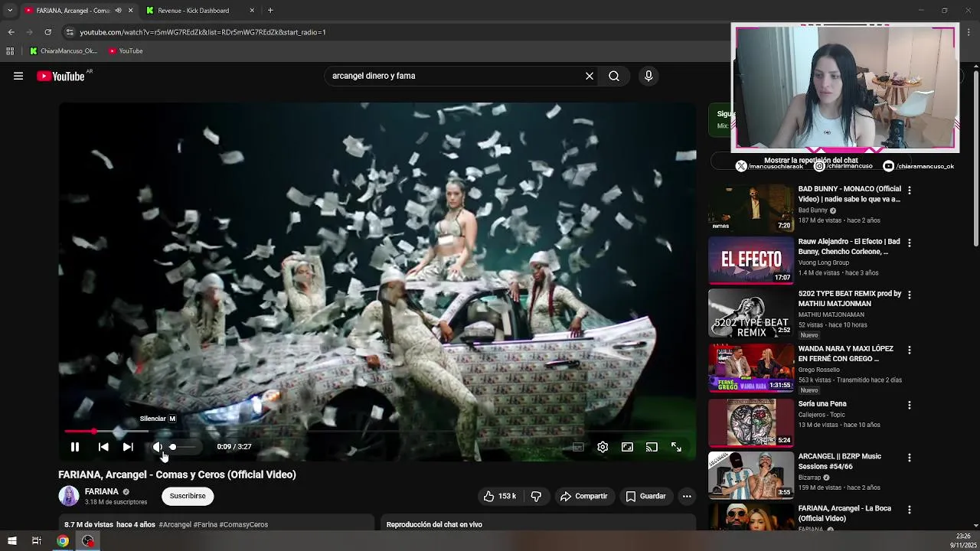This screenshot has height=551, width=980.
Task: Click the Chrome icon on the taskbar
Action: pyautogui.click(x=63, y=541)
